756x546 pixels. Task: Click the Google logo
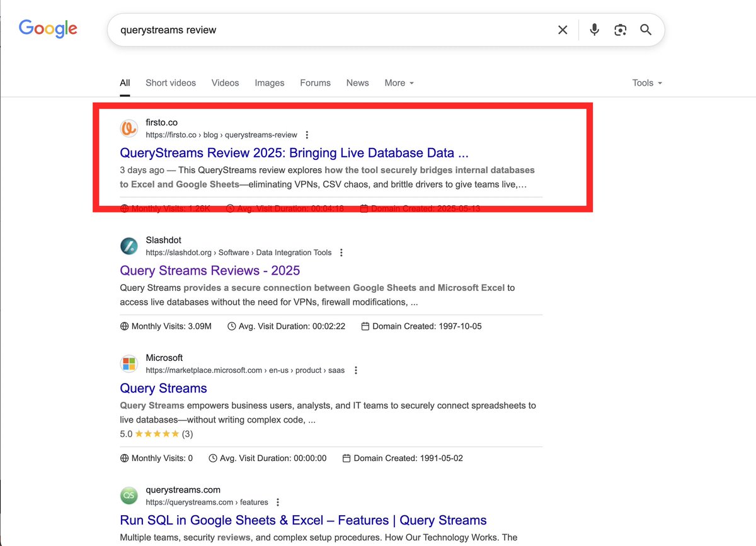click(48, 29)
